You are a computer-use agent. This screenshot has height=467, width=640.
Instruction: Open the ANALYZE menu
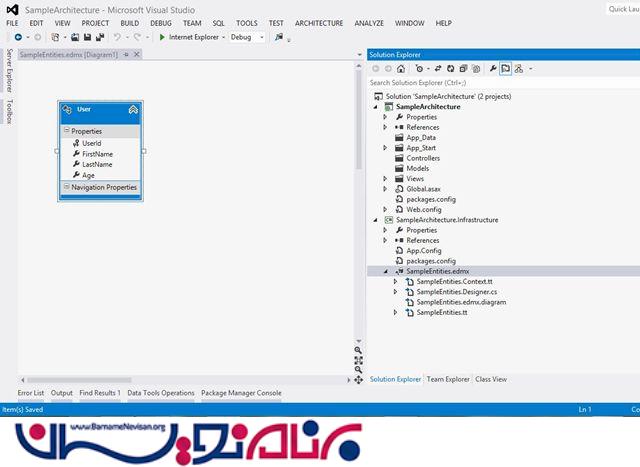click(369, 23)
